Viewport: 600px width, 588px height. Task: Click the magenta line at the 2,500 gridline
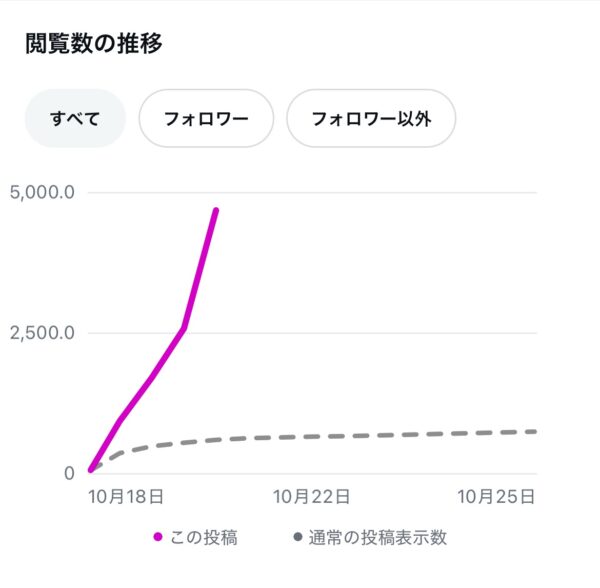pos(181,333)
